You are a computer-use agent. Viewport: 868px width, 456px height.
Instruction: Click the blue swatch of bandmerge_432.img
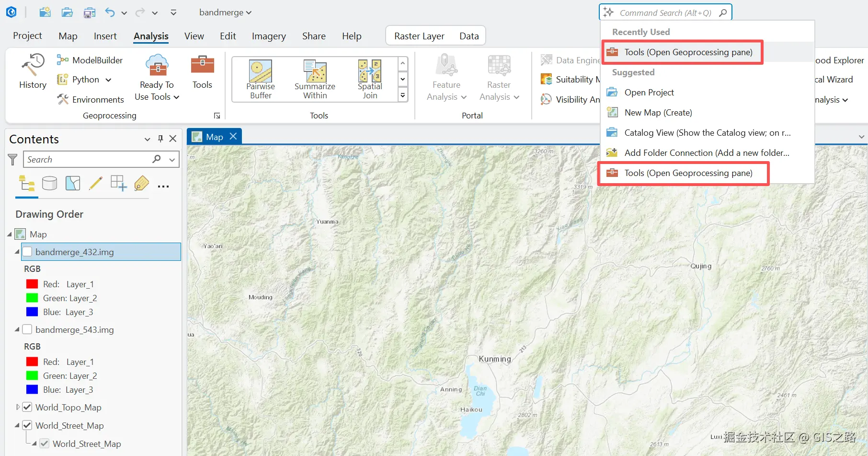32,312
